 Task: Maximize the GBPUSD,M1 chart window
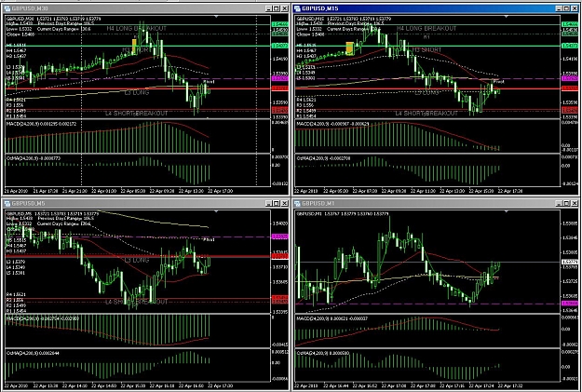coord(566,203)
